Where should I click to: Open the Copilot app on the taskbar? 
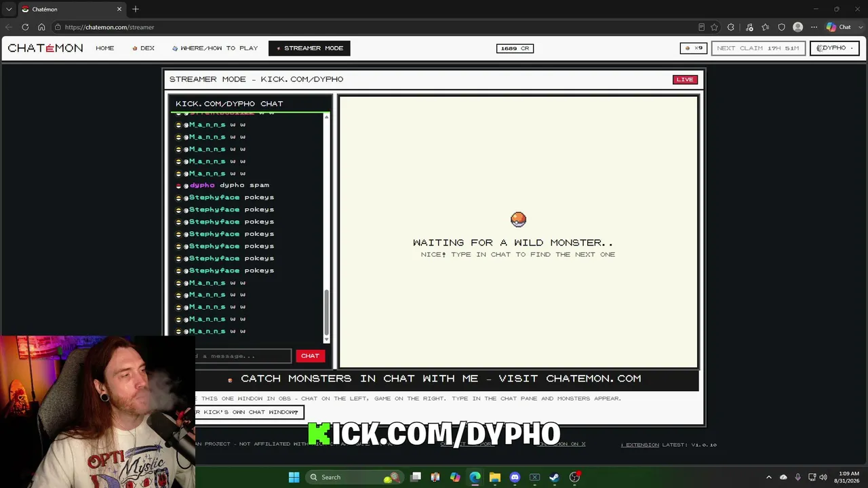[x=455, y=477]
